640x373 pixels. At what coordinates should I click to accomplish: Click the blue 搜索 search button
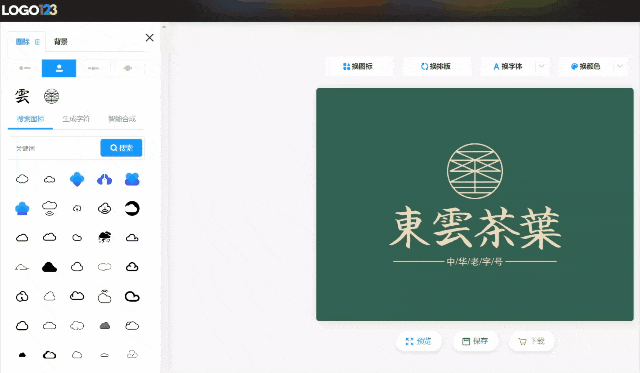point(121,148)
